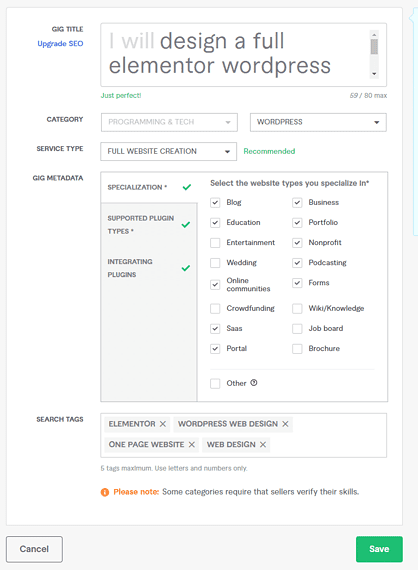Click the 'Just perfect!' message

121,96
